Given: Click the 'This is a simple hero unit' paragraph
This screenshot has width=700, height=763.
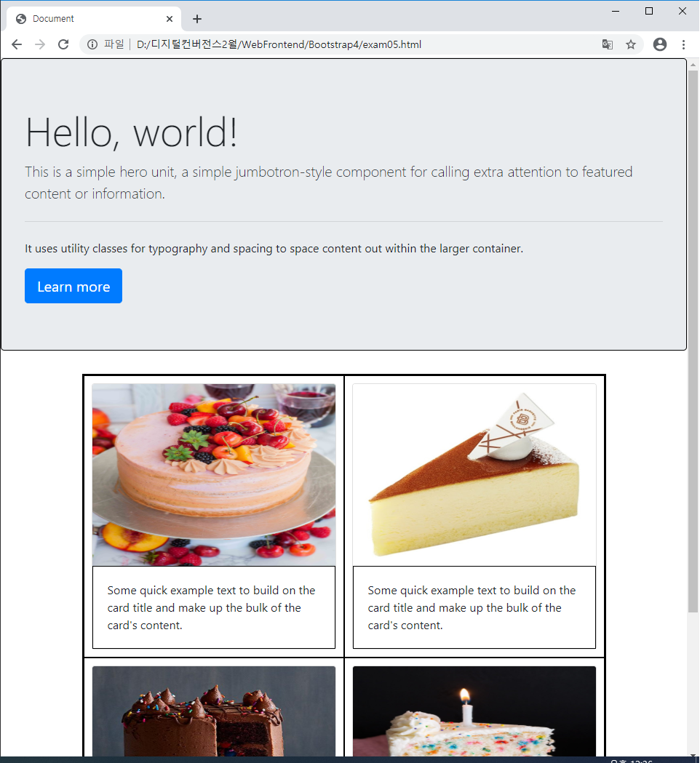Looking at the screenshot, I should pos(329,183).
